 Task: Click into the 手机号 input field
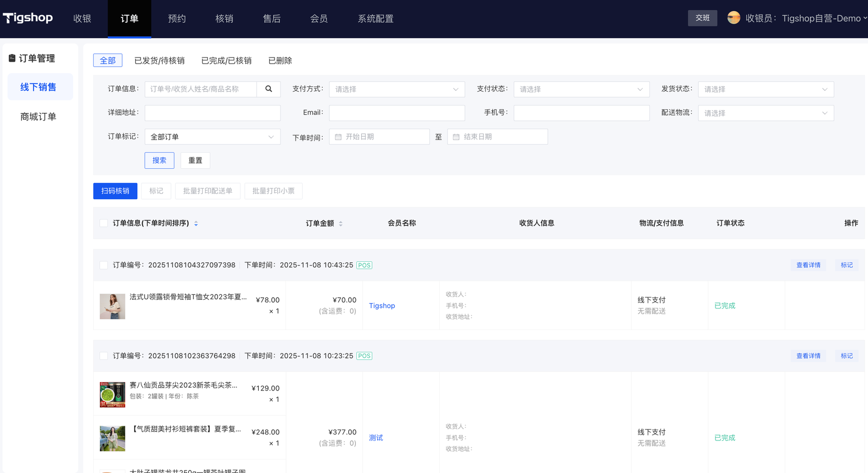pyautogui.click(x=581, y=113)
